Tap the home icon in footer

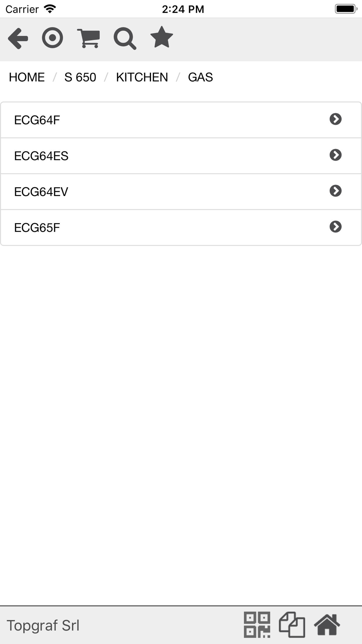(327, 625)
